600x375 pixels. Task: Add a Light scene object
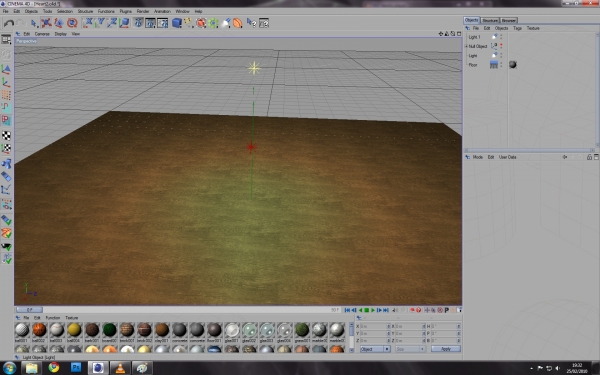(x=226, y=23)
